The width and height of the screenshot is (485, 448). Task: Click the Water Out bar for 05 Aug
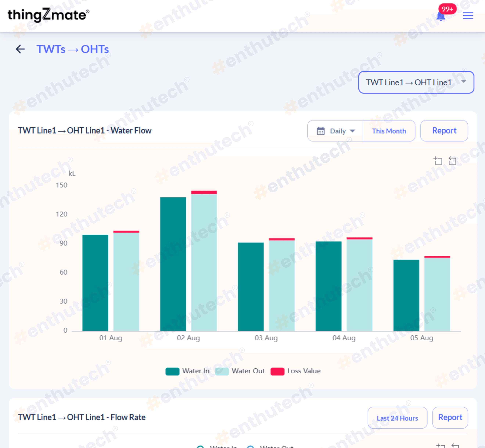point(437,294)
